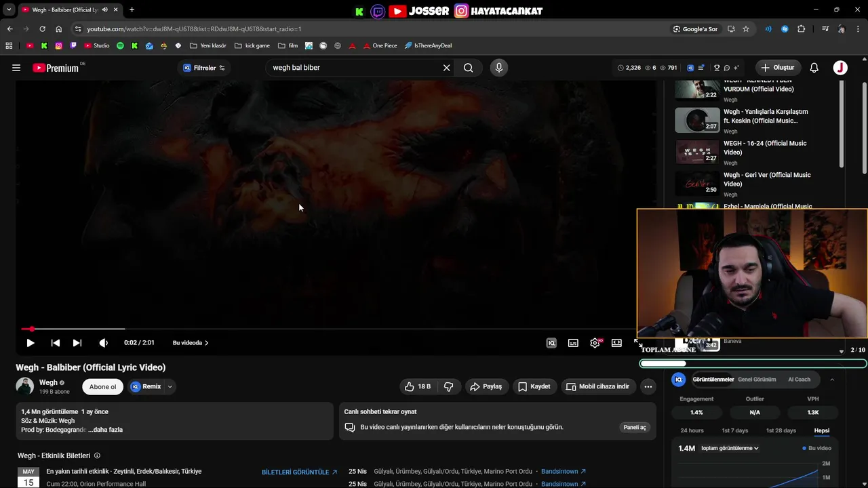The image size is (868, 488).
Task: Open media controls in Chrome toolbar
Action: click(x=825, y=29)
